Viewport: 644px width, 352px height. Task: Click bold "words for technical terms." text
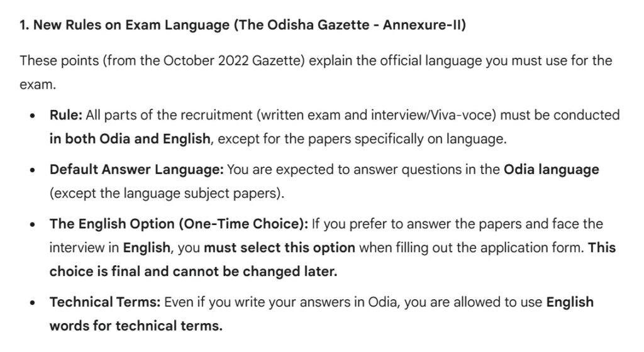click(x=136, y=326)
